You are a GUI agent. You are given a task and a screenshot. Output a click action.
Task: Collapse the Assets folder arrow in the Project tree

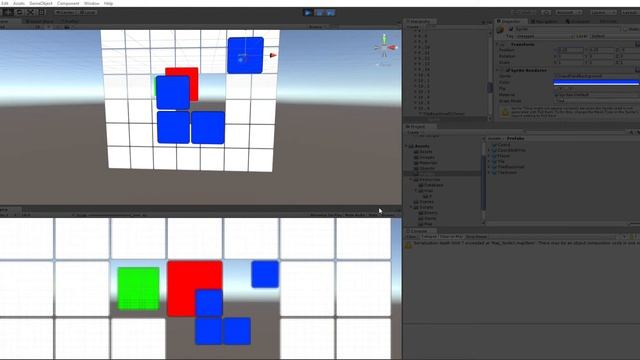point(407,146)
